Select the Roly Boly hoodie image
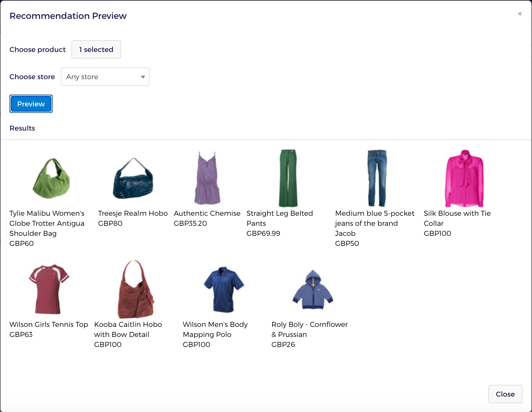The width and height of the screenshot is (532, 412). tap(313, 289)
